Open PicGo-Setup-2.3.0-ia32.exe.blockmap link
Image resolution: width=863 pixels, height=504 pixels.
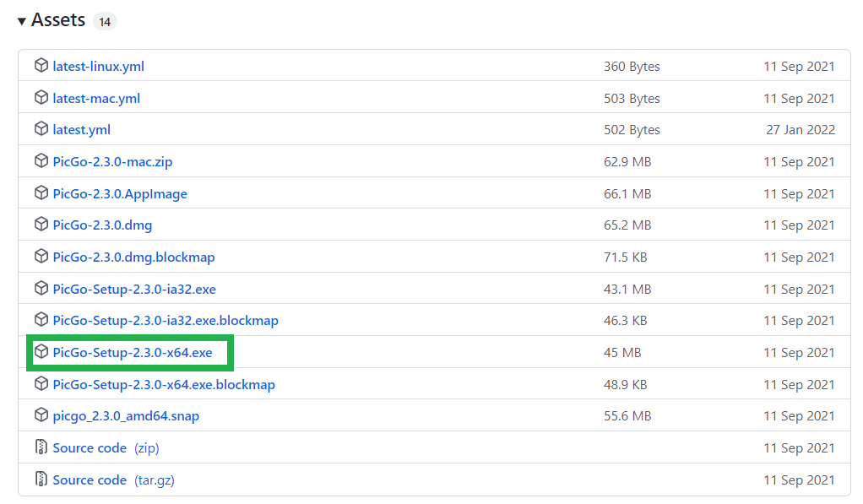click(x=166, y=320)
